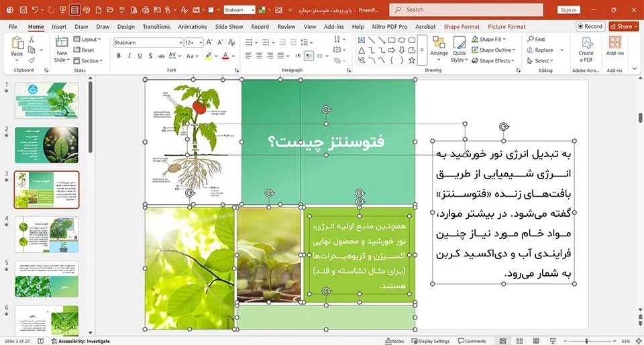Select slide 4 thumbnail

click(47, 234)
